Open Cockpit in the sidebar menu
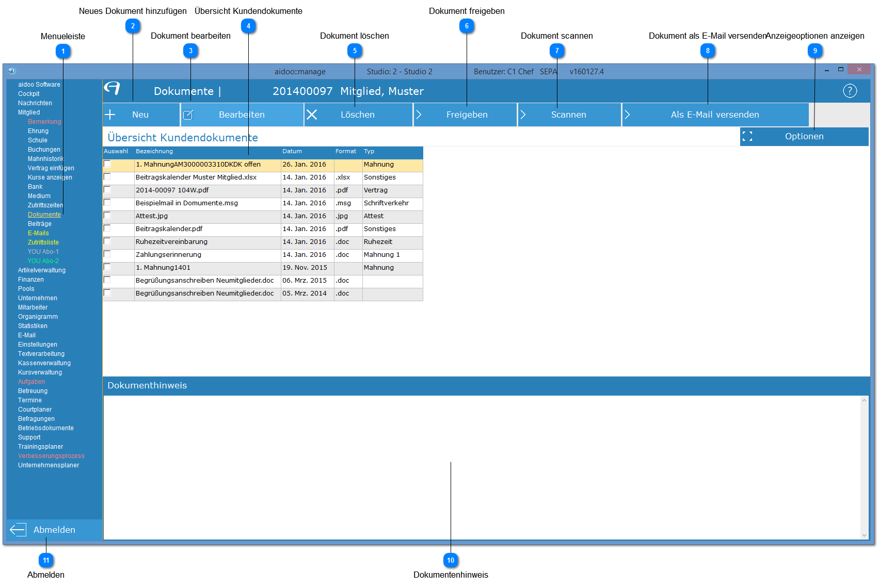879x588 pixels. pyautogui.click(x=28, y=94)
